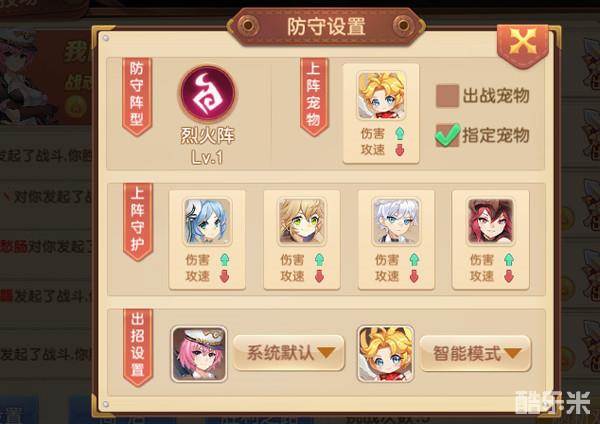Open the 系统默认 dropdown
The height and width of the screenshot is (424, 600).
click(x=289, y=353)
